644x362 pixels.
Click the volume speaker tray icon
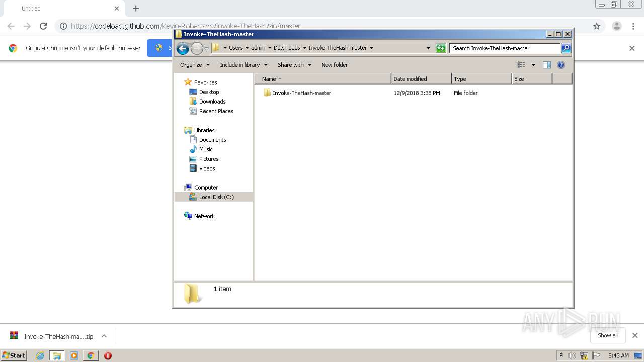(x=572, y=355)
